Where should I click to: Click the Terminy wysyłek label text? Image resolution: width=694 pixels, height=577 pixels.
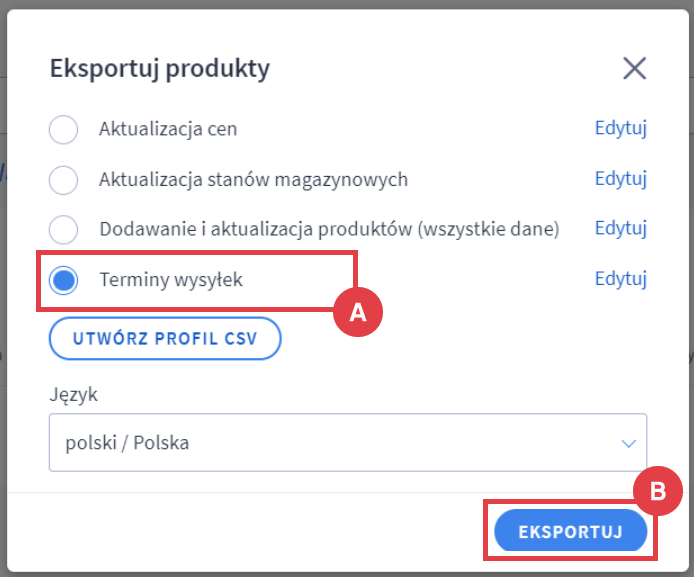click(171, 280)
